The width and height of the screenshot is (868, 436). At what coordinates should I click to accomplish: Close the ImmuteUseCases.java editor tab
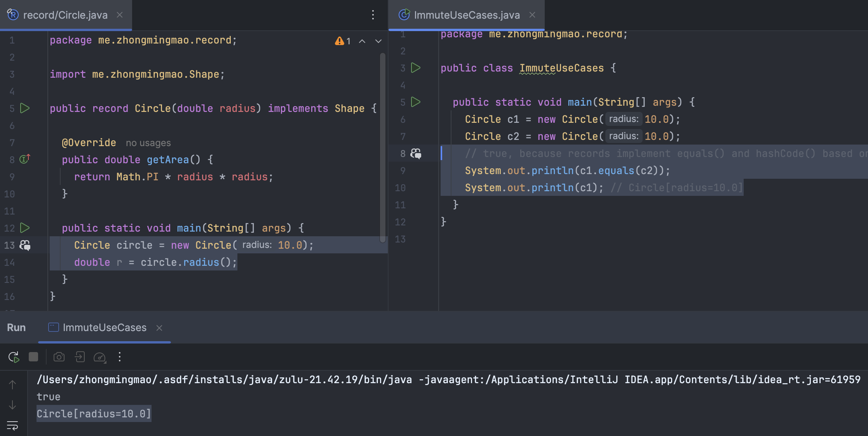(532, 15)
